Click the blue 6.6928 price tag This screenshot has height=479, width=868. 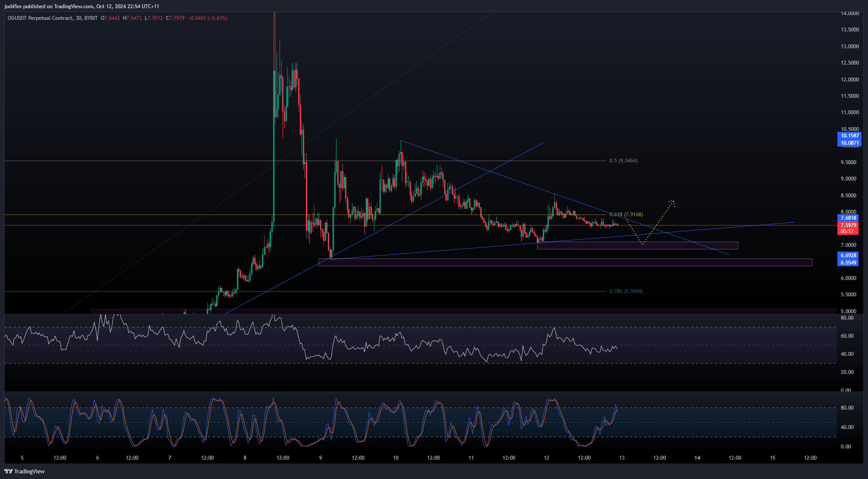click(848, 255)
